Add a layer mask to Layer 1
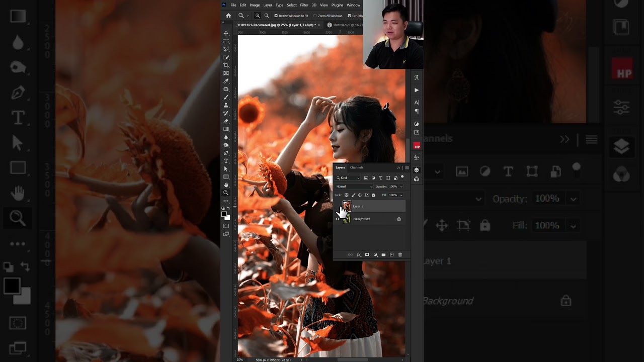644x362 pixels. click(x=367, y=255)
